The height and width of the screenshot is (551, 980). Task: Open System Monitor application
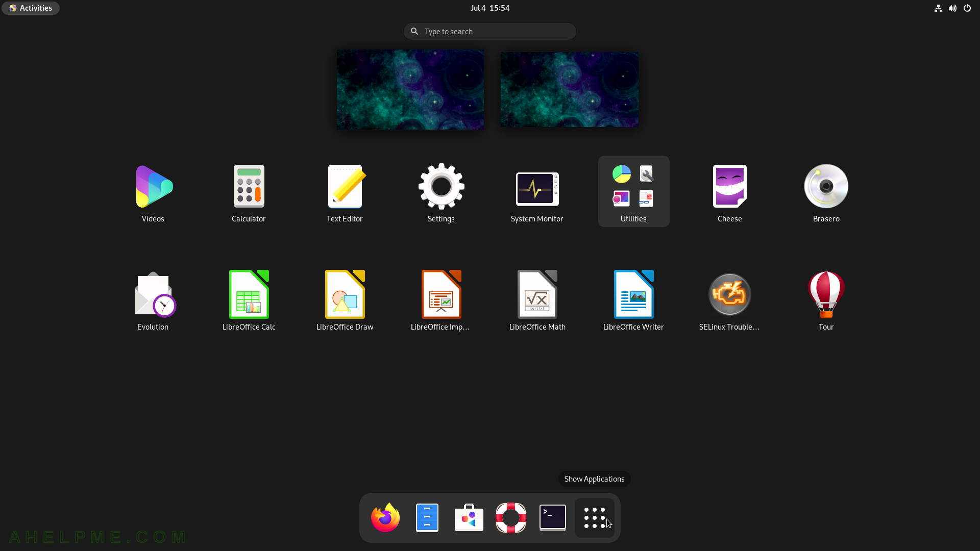pos(536,189)
